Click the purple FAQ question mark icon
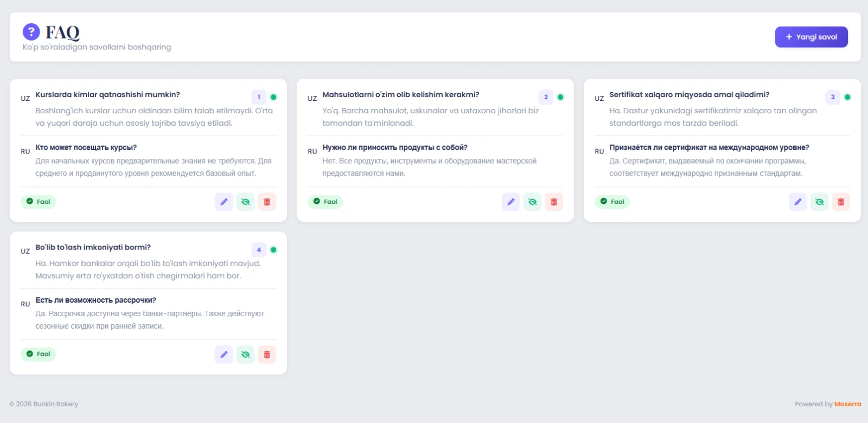The height and width of the screenshot is (423, 868). (x=31, y=32)
